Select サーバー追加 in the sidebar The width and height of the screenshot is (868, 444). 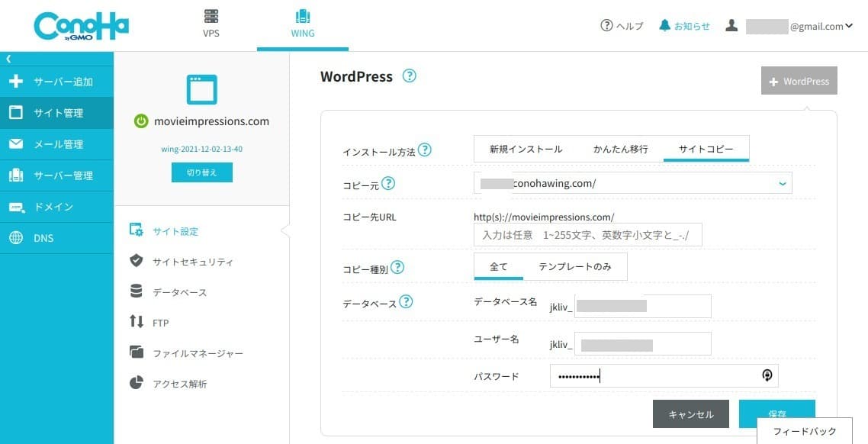pyautogui.click(x=56, y=82)
